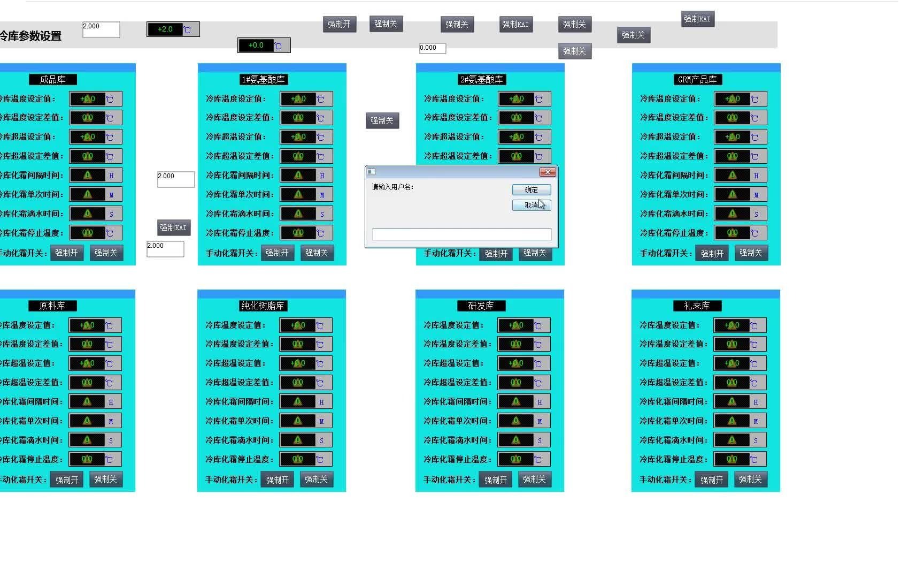
Task: Open 1#氨基酸库 冷库化霜单次时间 warning field
Action: click(x=306, y=194)
